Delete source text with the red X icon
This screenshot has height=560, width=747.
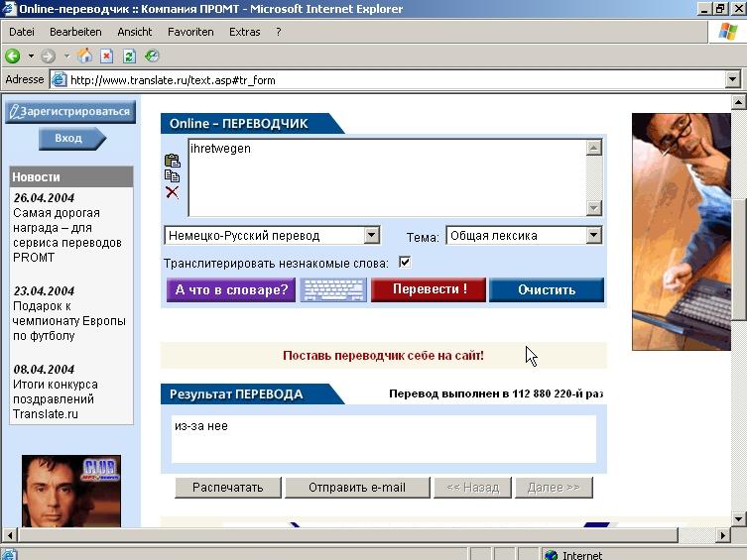click(172, 192)
